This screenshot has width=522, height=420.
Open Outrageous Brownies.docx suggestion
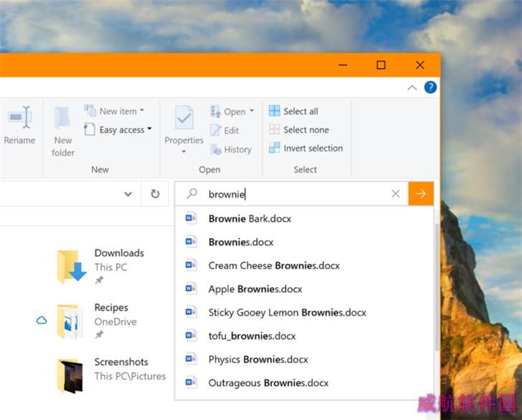304,383
